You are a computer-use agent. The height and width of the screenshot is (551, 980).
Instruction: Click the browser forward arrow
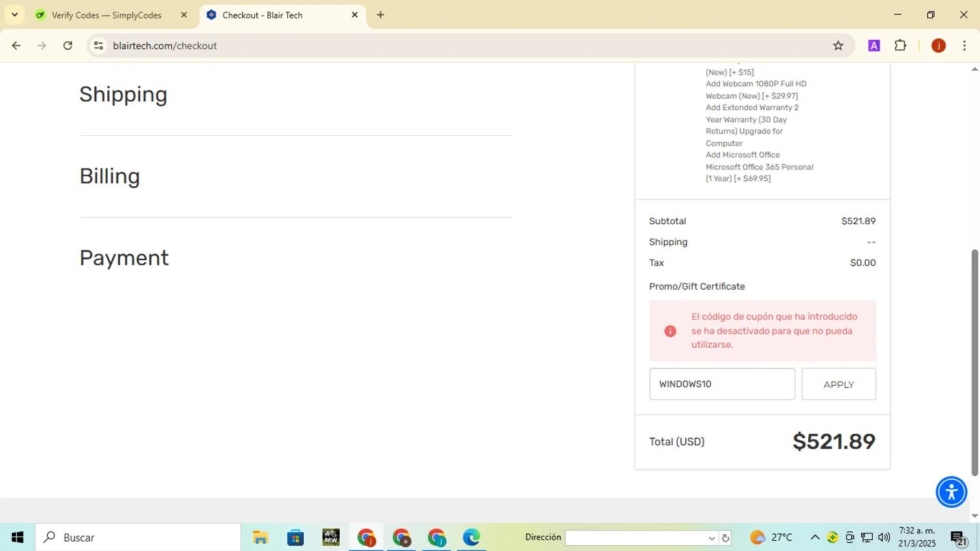(42, 46)
